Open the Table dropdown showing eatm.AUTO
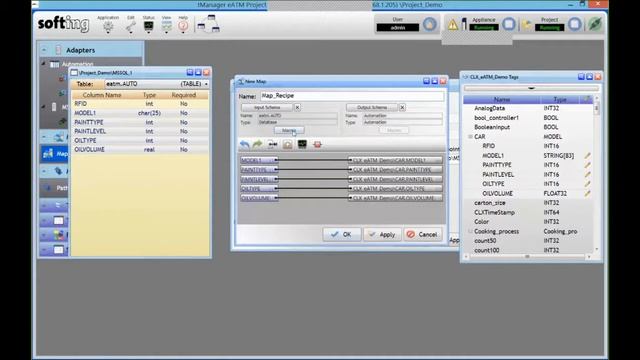This screenshot has width=640, height=360. 157,84
